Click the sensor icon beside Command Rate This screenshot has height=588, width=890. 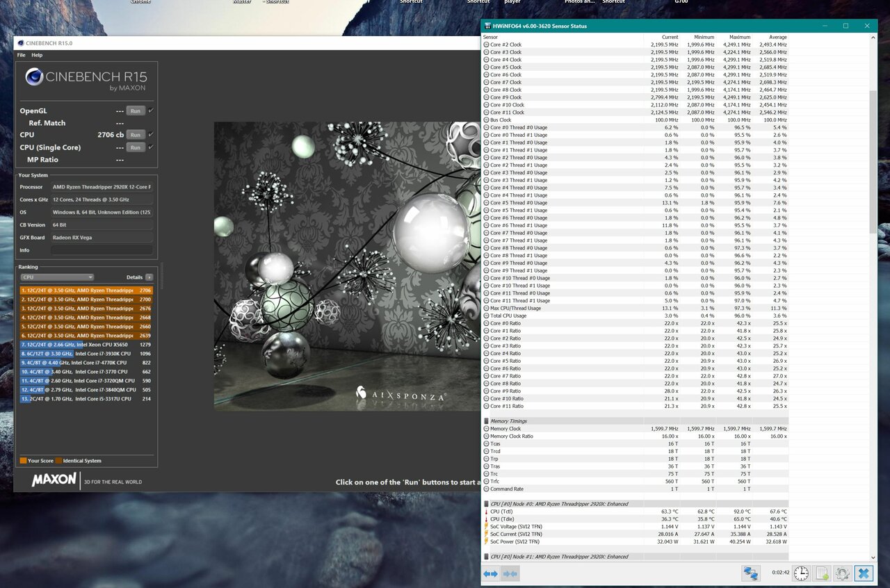point(486,489)
